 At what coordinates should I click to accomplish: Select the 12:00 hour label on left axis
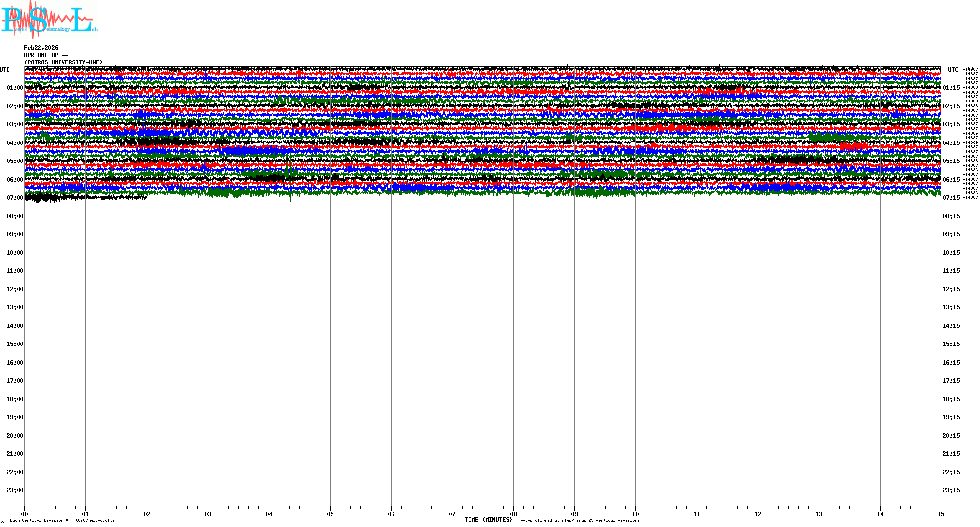pyautogui.click(x=15, y=289)
